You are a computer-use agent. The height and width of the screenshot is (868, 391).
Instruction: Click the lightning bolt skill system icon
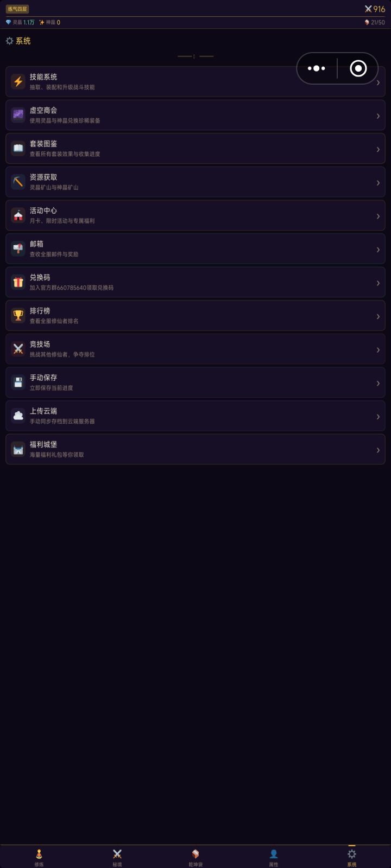(x=18, y=82)
